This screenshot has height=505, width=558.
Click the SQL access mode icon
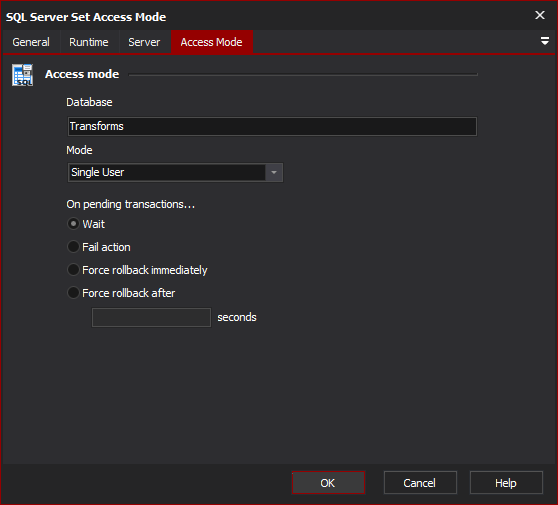(x=22, y=75)
